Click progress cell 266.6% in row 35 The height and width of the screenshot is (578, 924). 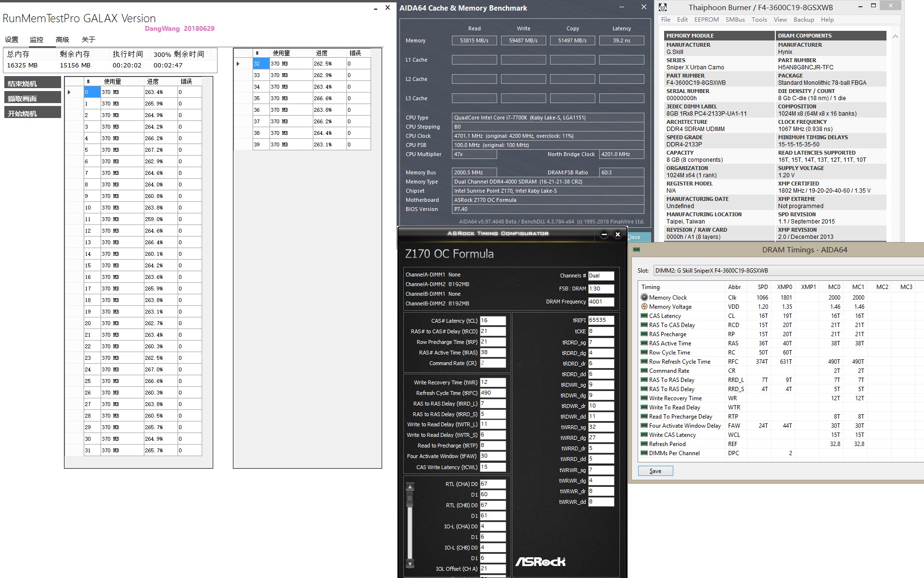[329, 98]
